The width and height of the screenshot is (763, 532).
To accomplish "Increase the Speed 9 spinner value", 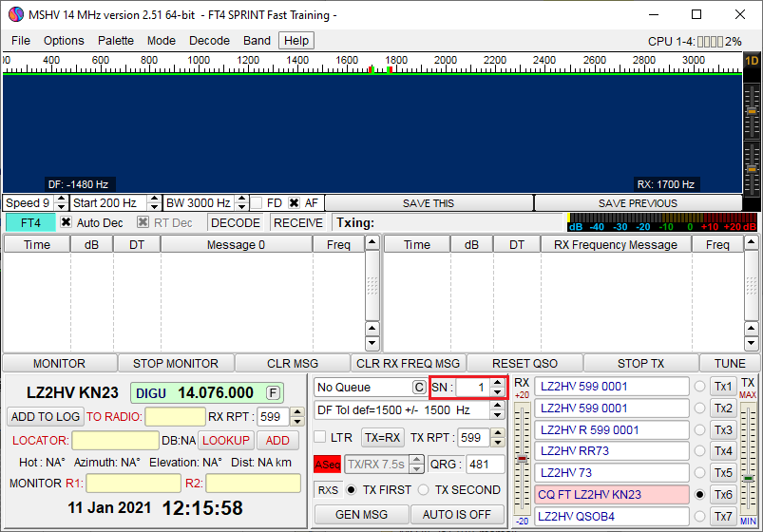I will (x=61, y=199).
